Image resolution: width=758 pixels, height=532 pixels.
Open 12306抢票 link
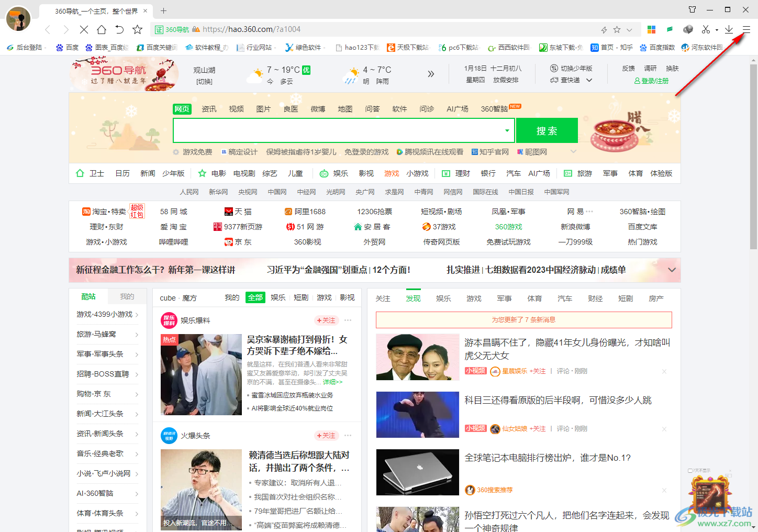pos(375,212)
